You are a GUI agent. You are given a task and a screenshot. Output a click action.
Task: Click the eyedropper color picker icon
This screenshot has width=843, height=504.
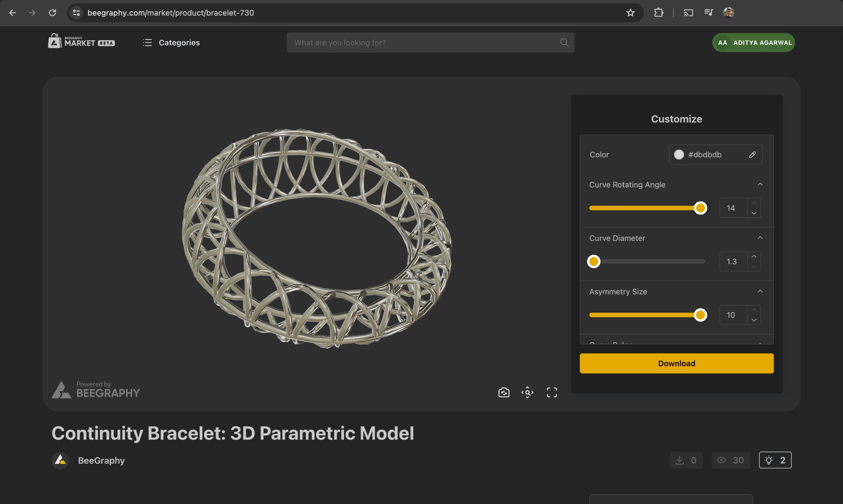(753, 154)
